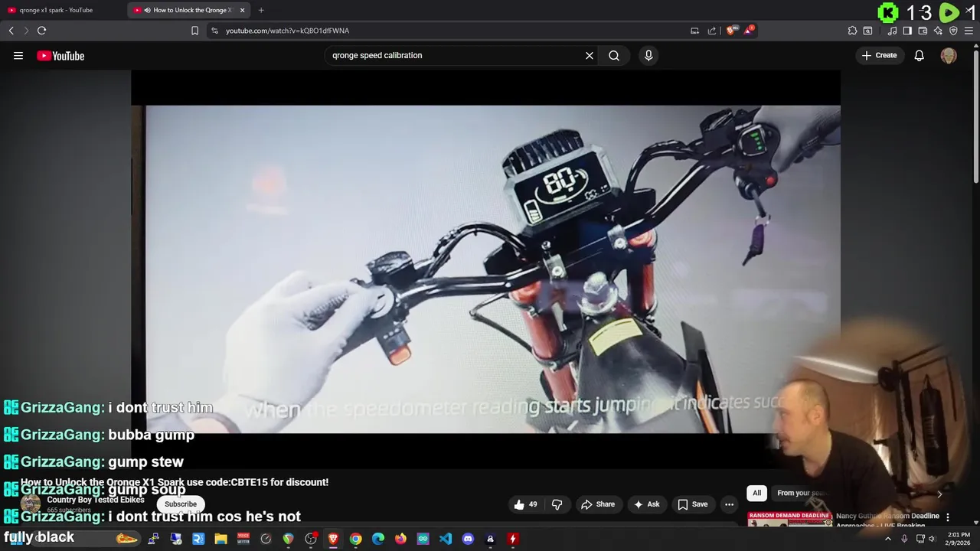Click the install/cast screen icon in the address bar

(694, 31)
